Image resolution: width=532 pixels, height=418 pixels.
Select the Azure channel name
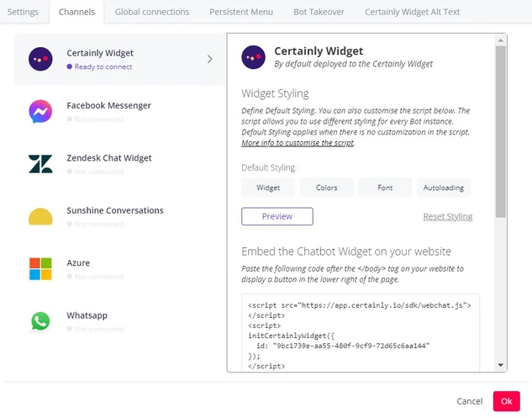(78, 263)
